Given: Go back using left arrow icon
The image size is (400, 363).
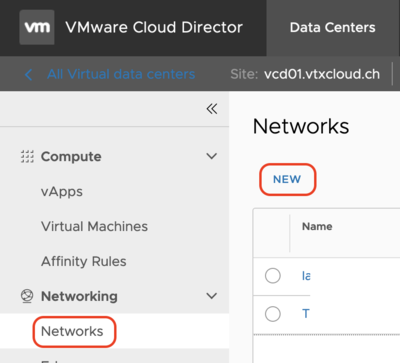Looking at the screenshot, I should pos(29,74).
